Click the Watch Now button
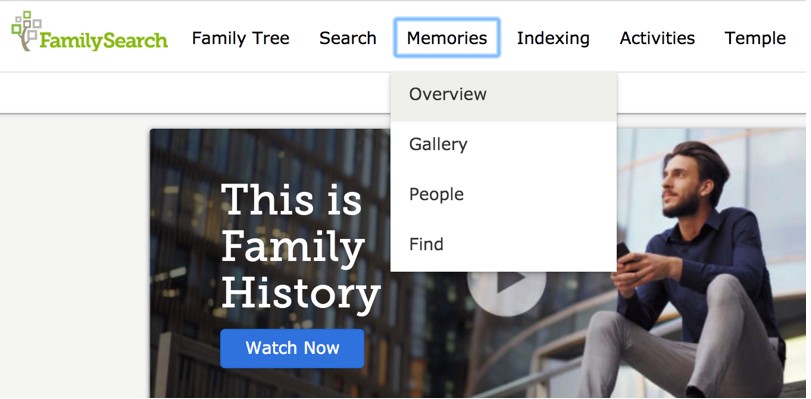The height and width of the screenshot is (399, 811). (x=292, y=348)
